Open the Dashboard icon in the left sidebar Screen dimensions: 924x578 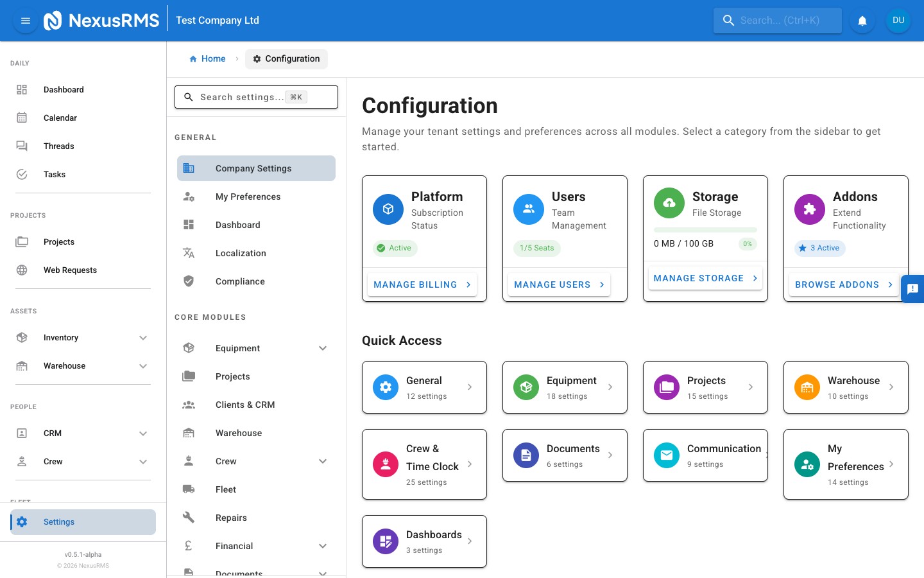22,89
